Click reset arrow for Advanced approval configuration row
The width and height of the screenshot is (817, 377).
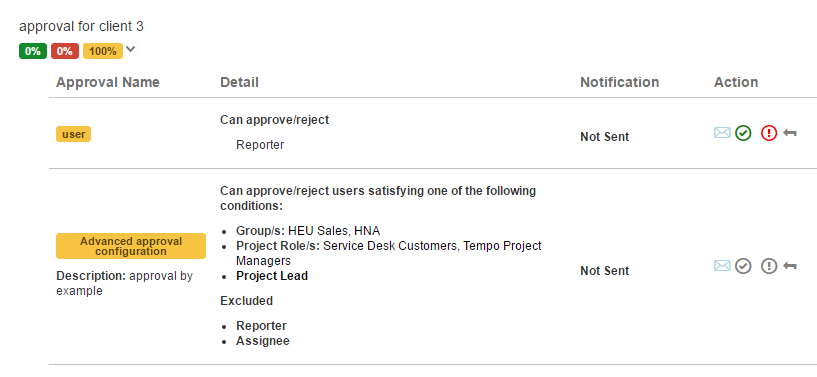click(x=790, y=267)
